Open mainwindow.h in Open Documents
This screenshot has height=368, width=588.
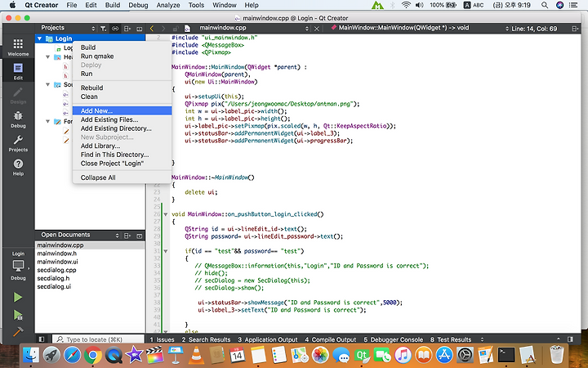click(90, 254)
